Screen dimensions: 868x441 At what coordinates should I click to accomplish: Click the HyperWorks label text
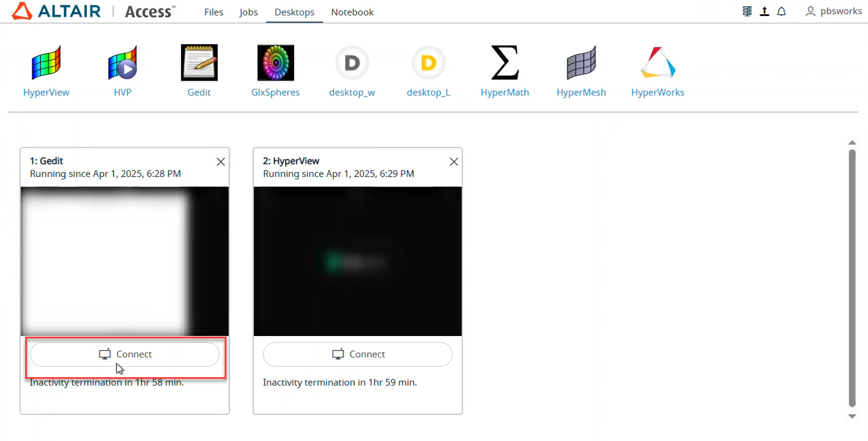click(x=657, y=93)
